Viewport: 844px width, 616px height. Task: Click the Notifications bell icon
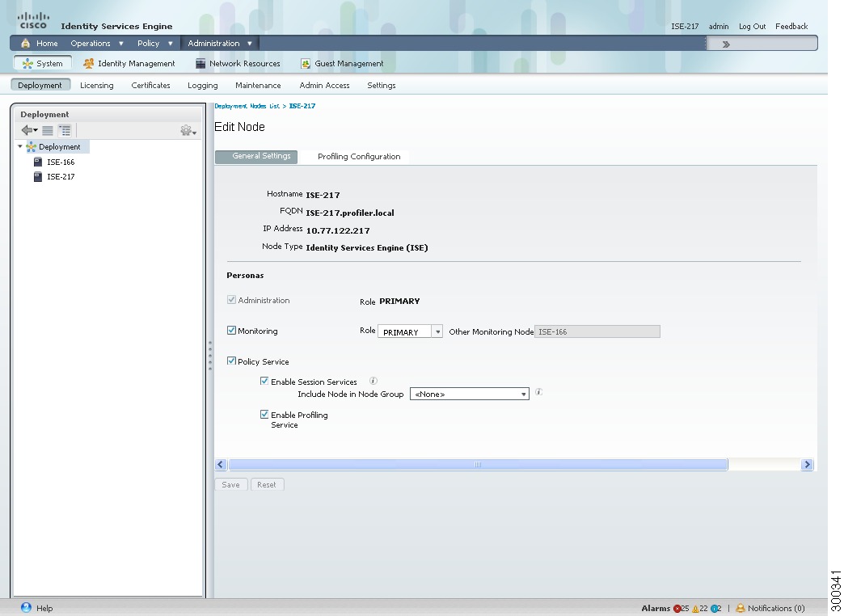coord(741,608)
